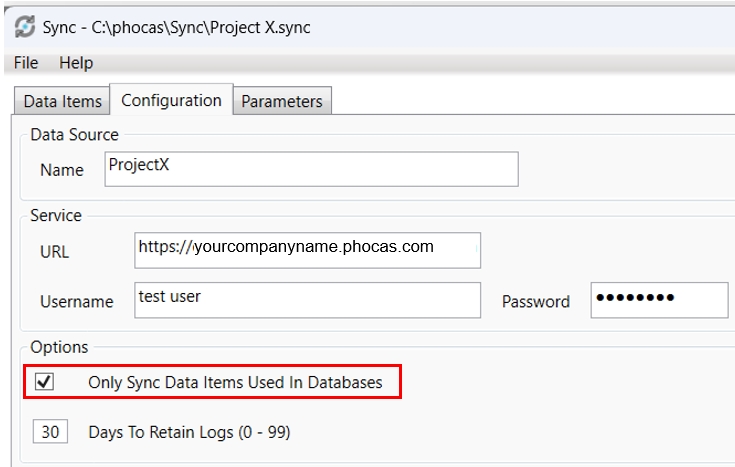The image size is (735, 467).
Task: Click the Days To Retain Logs label text
Action: pos(189,432)
